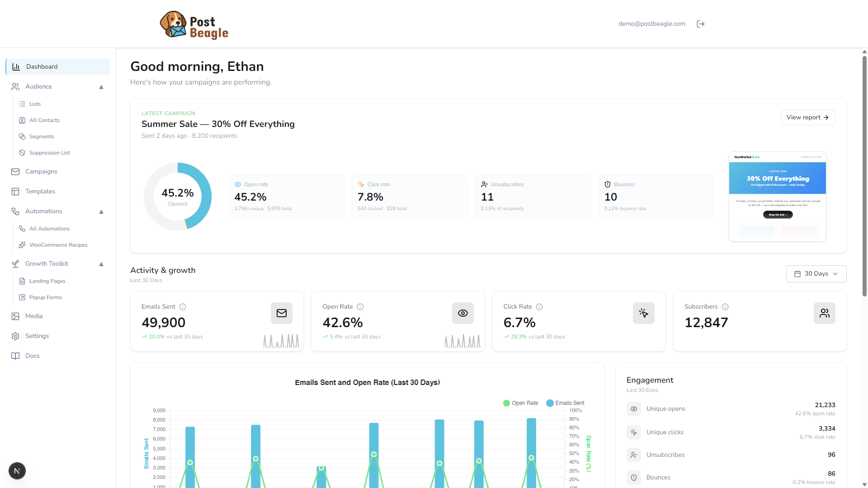The image size is (868, 488).
Task: Open Settings in the sidebar
Action: tap(58, 336)
